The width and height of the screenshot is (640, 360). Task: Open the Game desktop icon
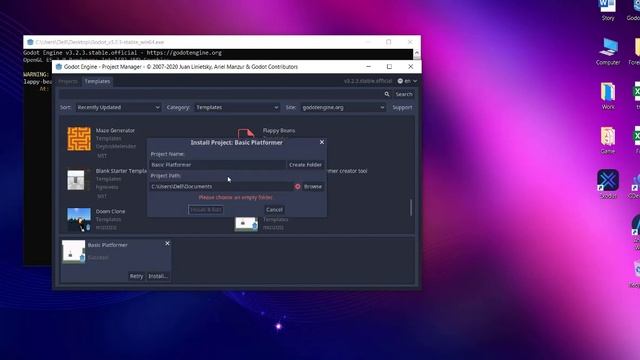(x=608, y=140)
